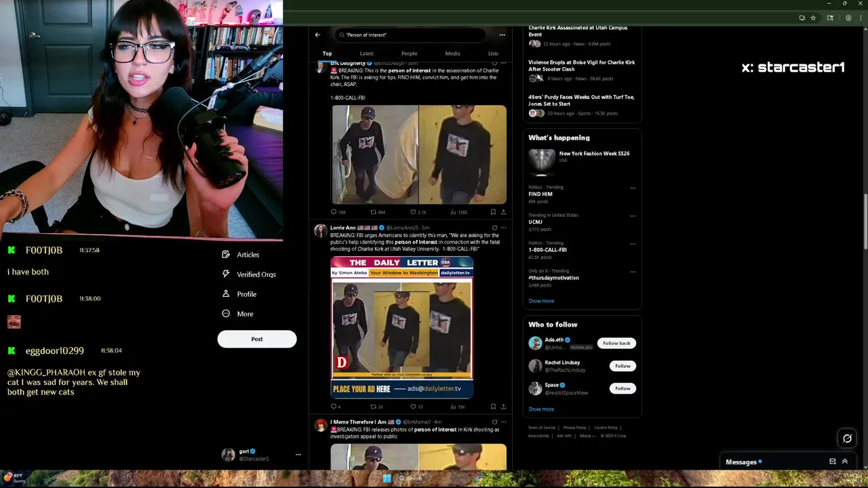
Task: Open Windows Start button on taskbar
Action: point(387,479)
